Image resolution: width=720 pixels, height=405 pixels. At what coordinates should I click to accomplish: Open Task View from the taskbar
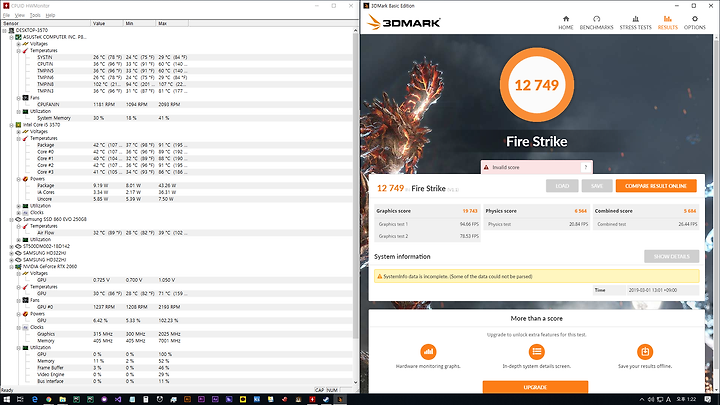(20, 399)
